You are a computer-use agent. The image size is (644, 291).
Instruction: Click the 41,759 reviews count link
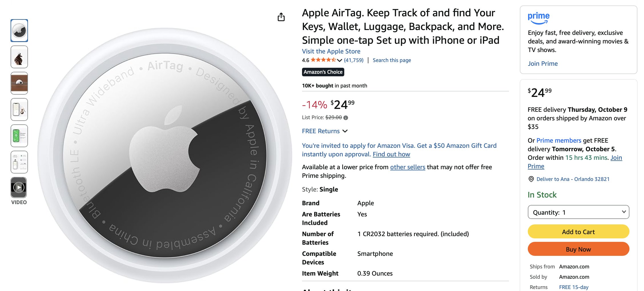coord(354,60)
